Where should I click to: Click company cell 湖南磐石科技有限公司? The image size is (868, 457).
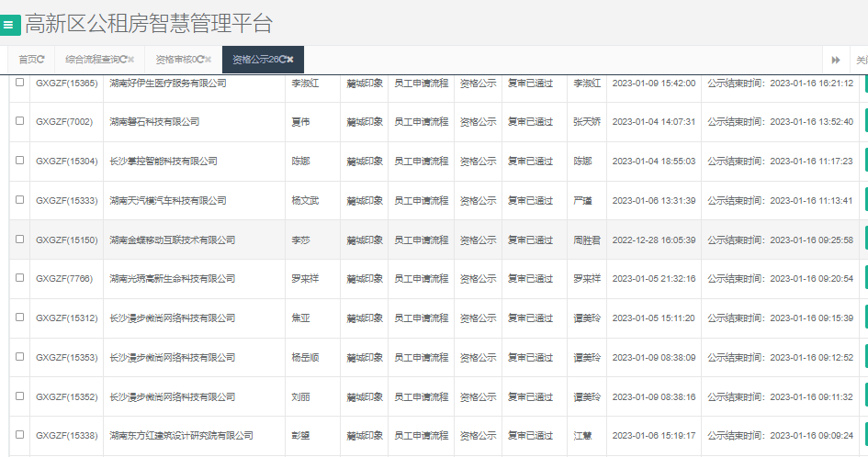[x=154, y=122]
